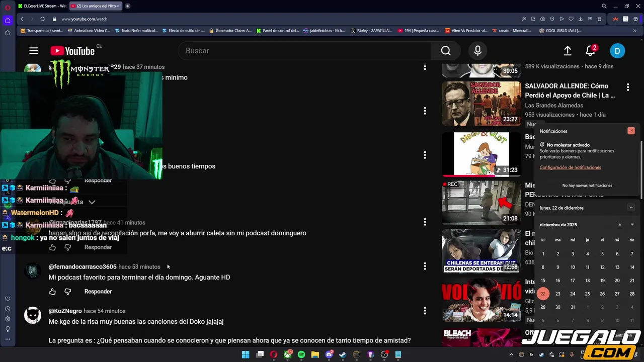Open Spotify from the taskbar

coord(301,354)
